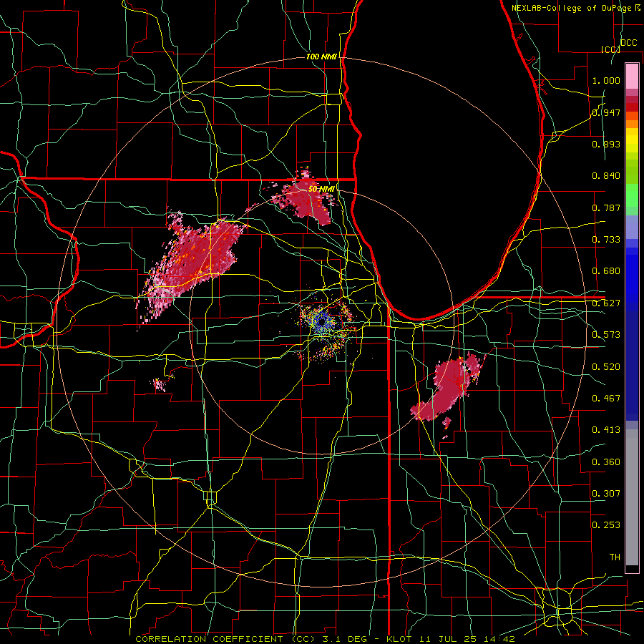Select the 1.000 legend value
Image resolution: width=644 pixels, height=644 pixels.
click(606, 80)
